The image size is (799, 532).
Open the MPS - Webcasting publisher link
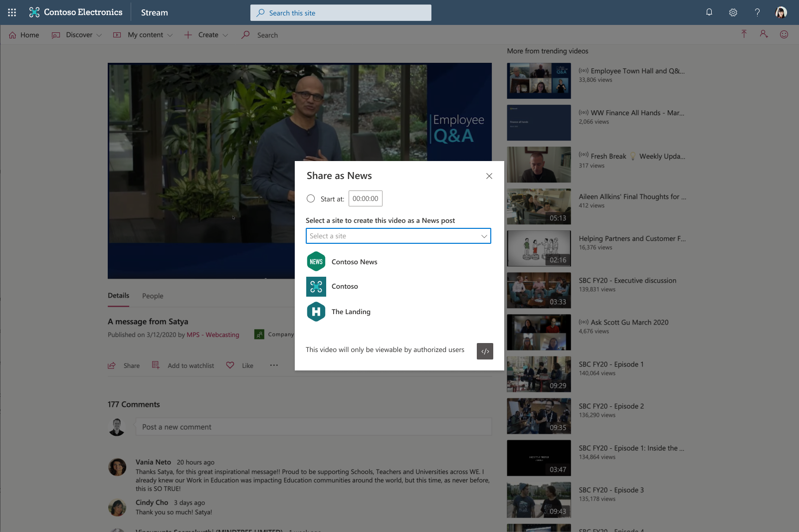[x=213, y=335]
